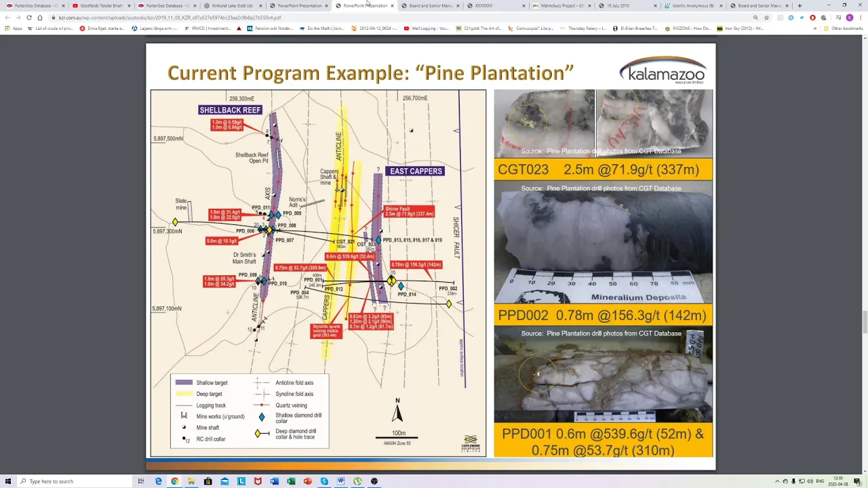Click the red circular extension icon
This screenshot has width=868, height=488.
(812, 18)
